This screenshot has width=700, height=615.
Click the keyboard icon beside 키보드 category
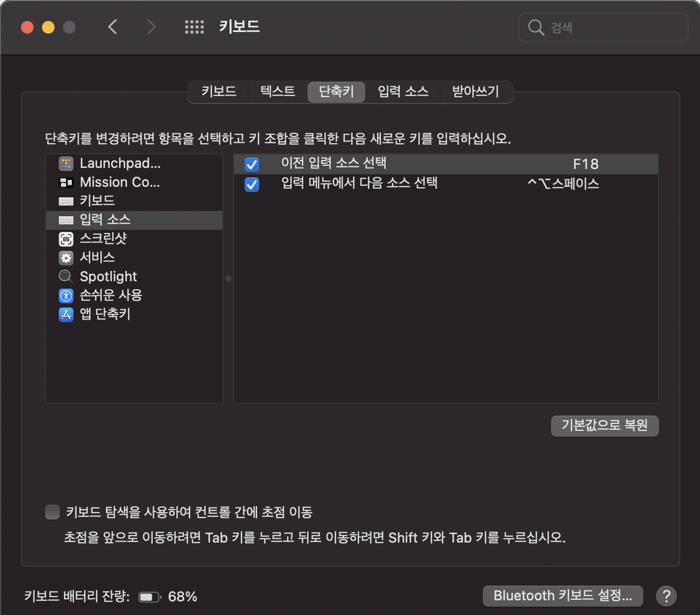(x=66, y=202)
